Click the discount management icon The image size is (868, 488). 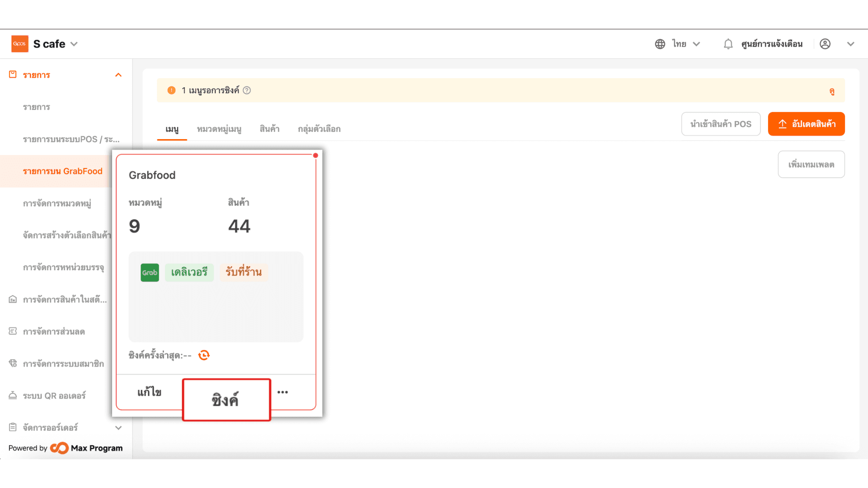[x=13, y=331]
